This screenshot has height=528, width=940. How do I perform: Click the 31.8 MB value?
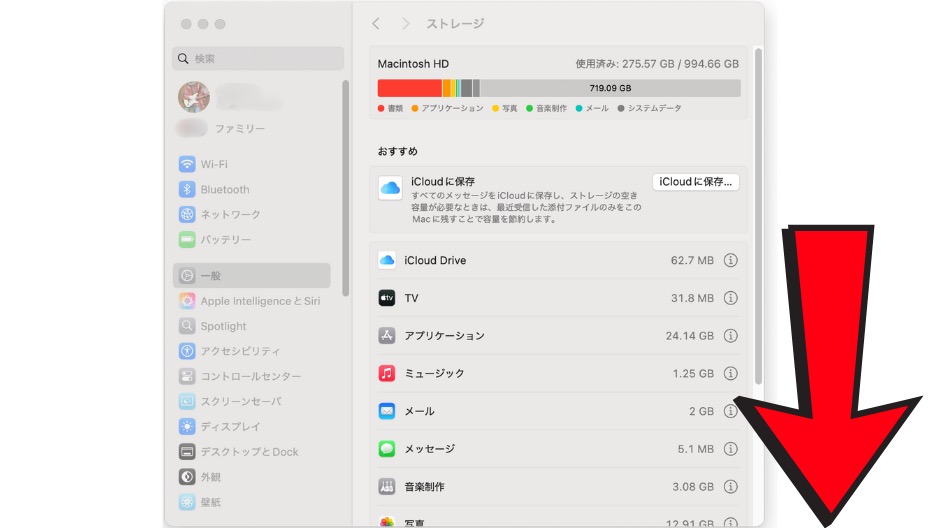(x=692, y=298)
